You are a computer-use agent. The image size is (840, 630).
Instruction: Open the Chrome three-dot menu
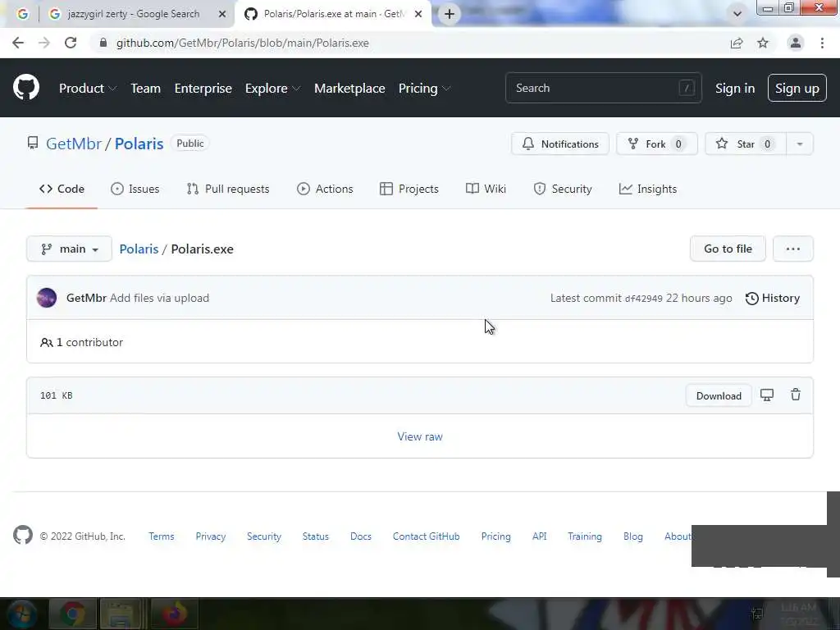pos(822,43)
